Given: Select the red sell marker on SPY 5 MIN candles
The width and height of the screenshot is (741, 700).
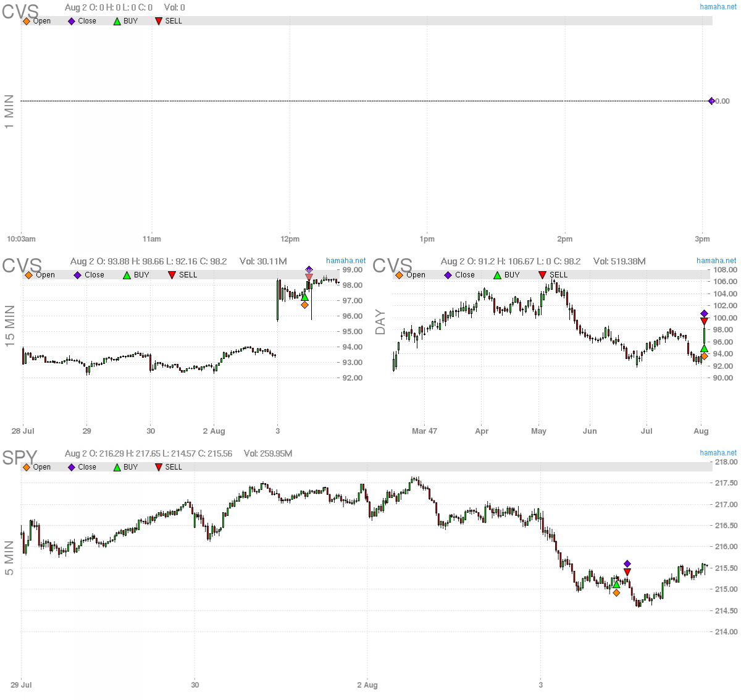Looking at the screenshot, I should (x=627, y=572).
